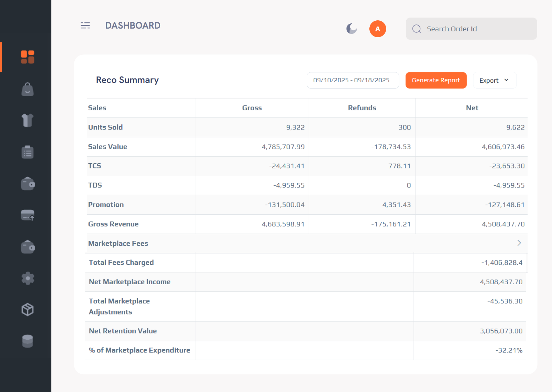This screenshot has width=552, height=392.
Task: Open the settings gear icon
Action: [x=28, y=278]
